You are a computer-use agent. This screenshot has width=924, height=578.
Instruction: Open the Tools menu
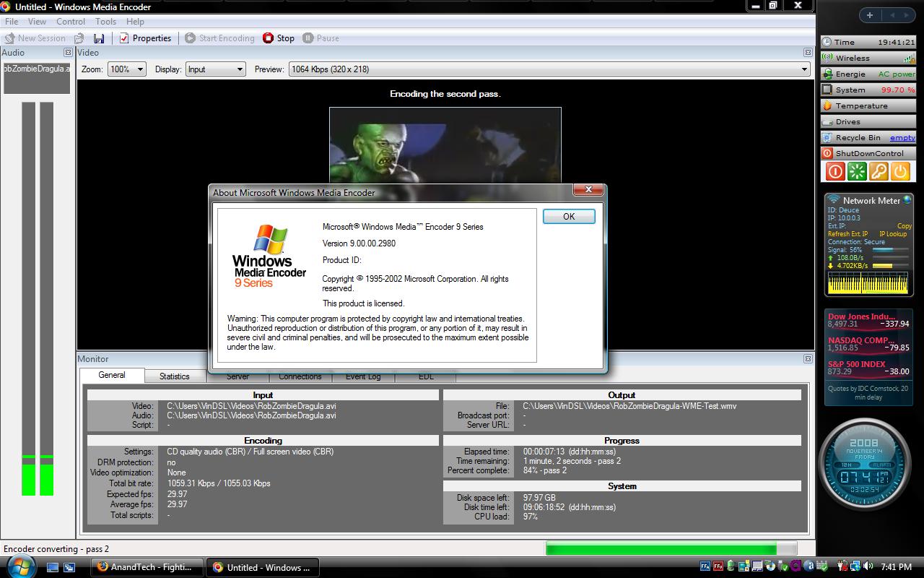pyautogui.click(x=105, y=22)
